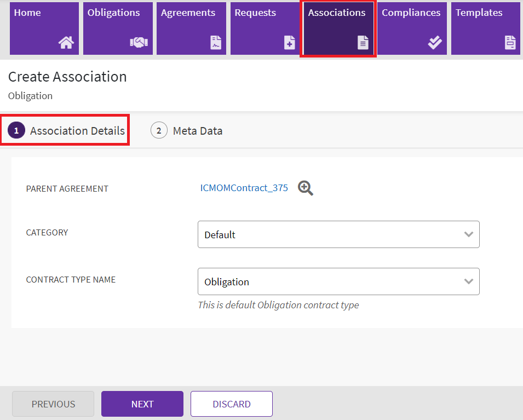The width and height of the screenshot is (523, 420).
Task: Click the magnifier icon beside Parent Agreement
Action: (x=306, y=188)
